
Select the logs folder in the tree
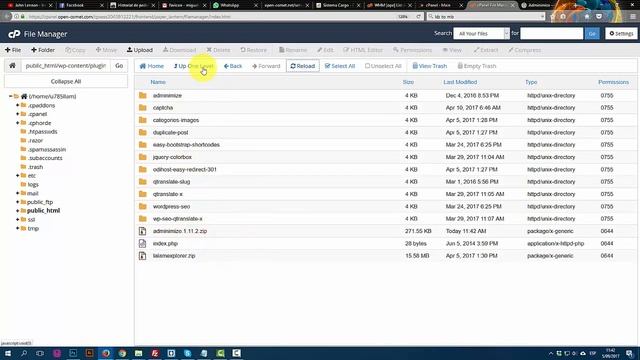tap(33, 184)
